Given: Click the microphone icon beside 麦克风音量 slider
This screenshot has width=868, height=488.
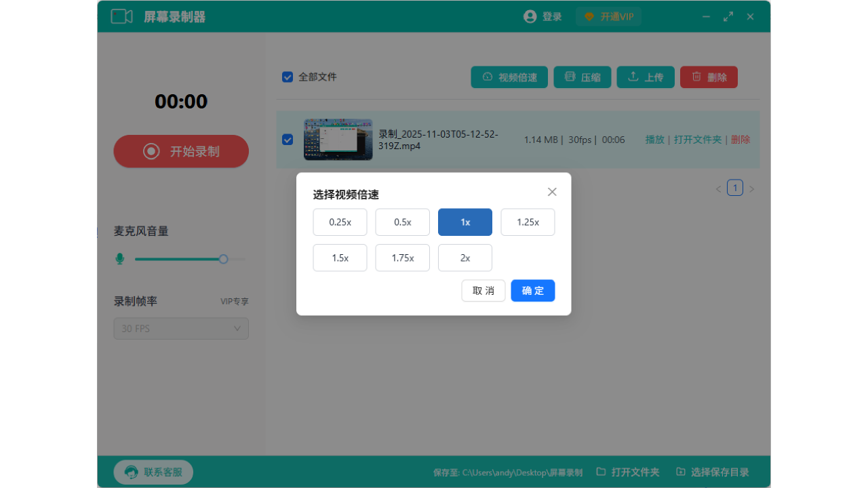Looking at the screenshot, I should tap(120, 258).
